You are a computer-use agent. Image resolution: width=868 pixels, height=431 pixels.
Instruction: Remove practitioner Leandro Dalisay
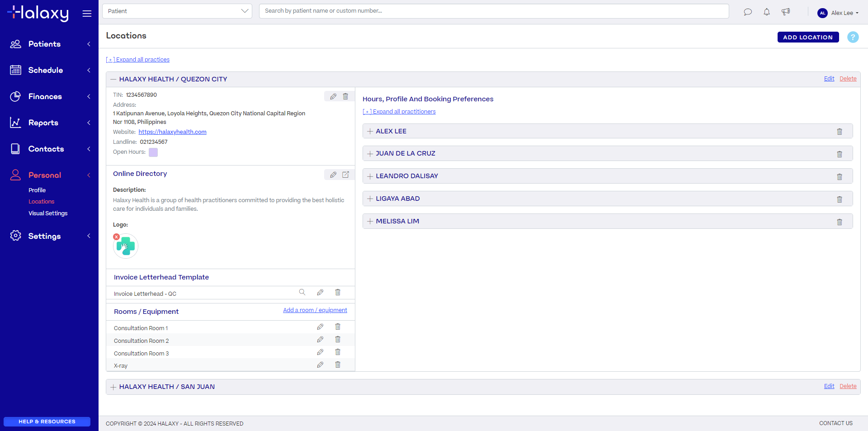[x=840, y=177]
